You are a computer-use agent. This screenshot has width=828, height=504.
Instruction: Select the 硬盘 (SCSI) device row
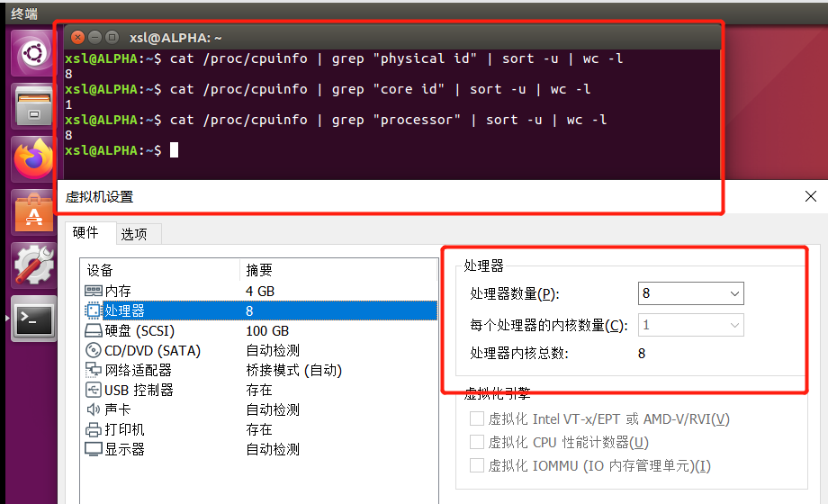click(x=259, y=330)
